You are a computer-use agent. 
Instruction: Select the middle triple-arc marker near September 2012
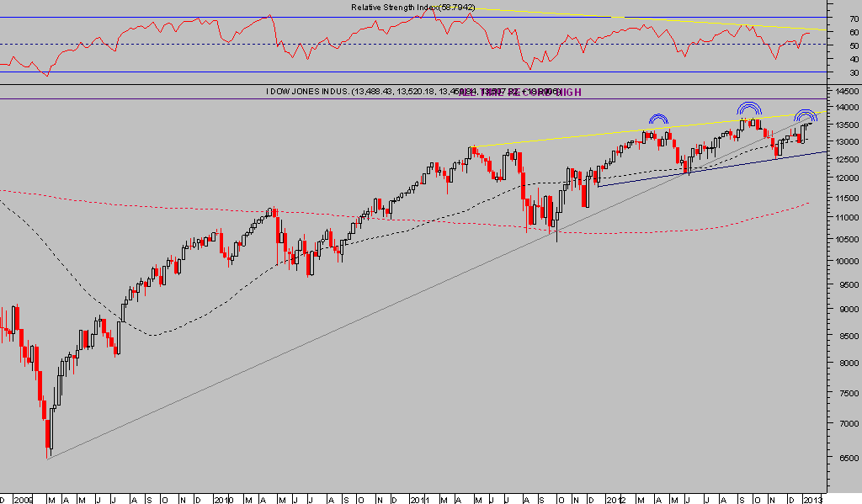749,108
